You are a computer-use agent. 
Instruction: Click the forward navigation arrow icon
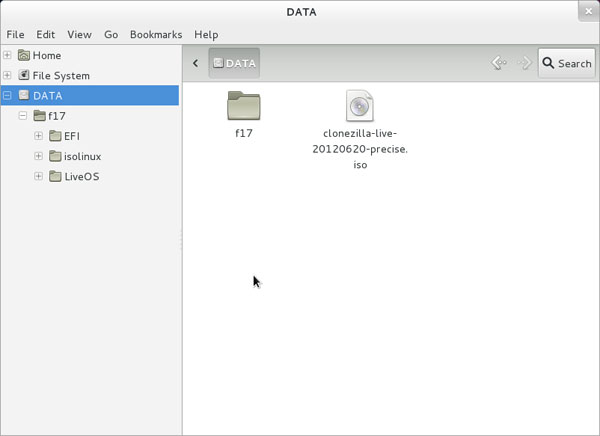click(524, 63)
